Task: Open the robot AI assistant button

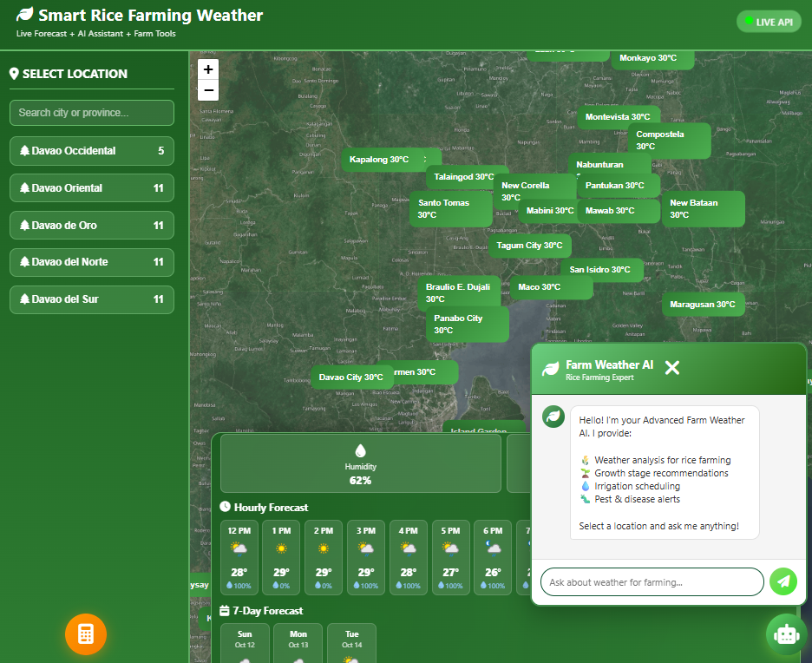Action: click(786, 634)
